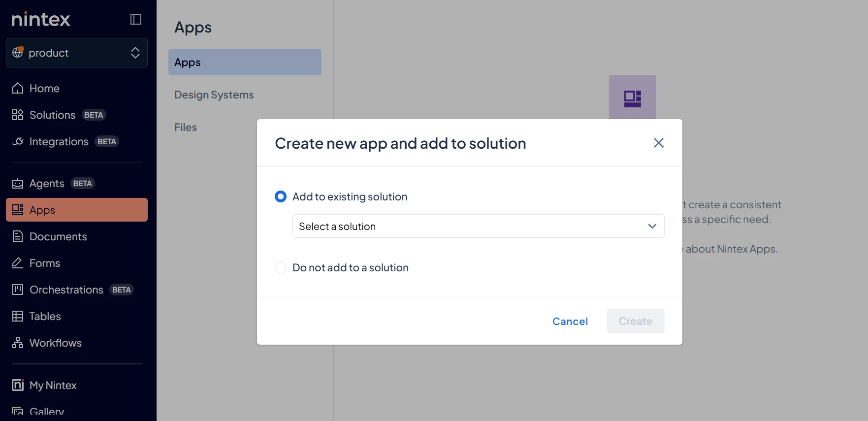Collapse the sidebar with the panel icon
Image resolution: width=868 pixels, height=421 pixels.
(x=136, y=19)
